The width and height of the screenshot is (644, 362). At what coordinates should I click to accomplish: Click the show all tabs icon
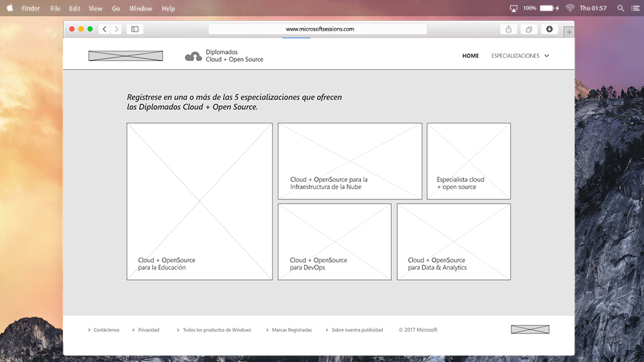point(529,29)
